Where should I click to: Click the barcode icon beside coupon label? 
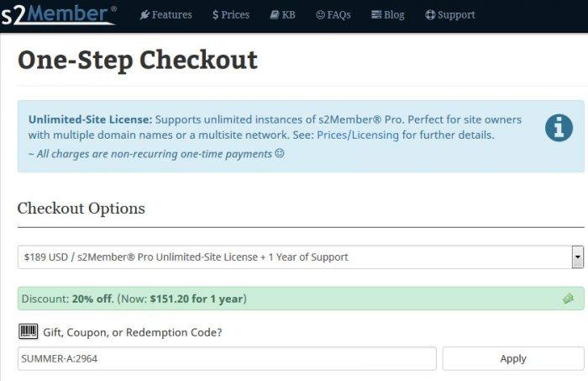click(x=28, y=332)
